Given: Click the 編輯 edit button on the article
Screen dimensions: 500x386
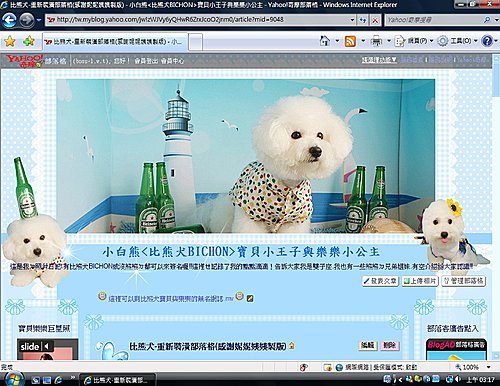Looking at the screenshot, I should tap(367, 345).
